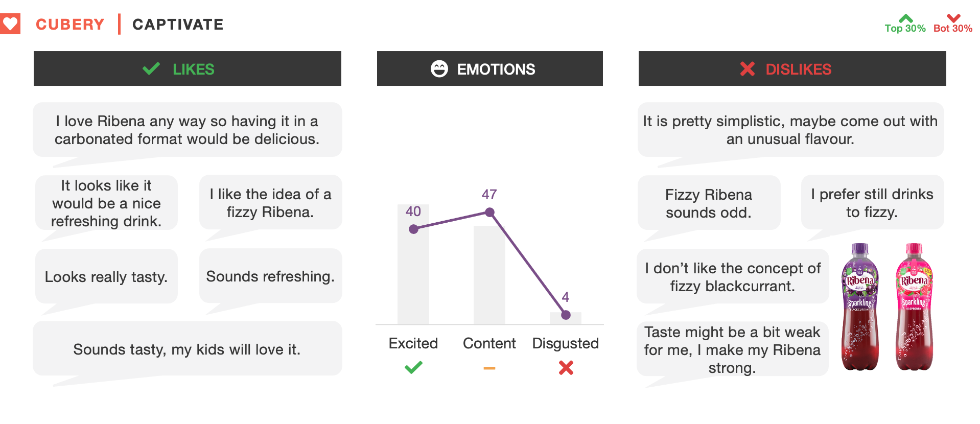Click the CUBERY brand text
Image resolution: width=980 pixels, height=424 pixels.
[x=70, y=25]
